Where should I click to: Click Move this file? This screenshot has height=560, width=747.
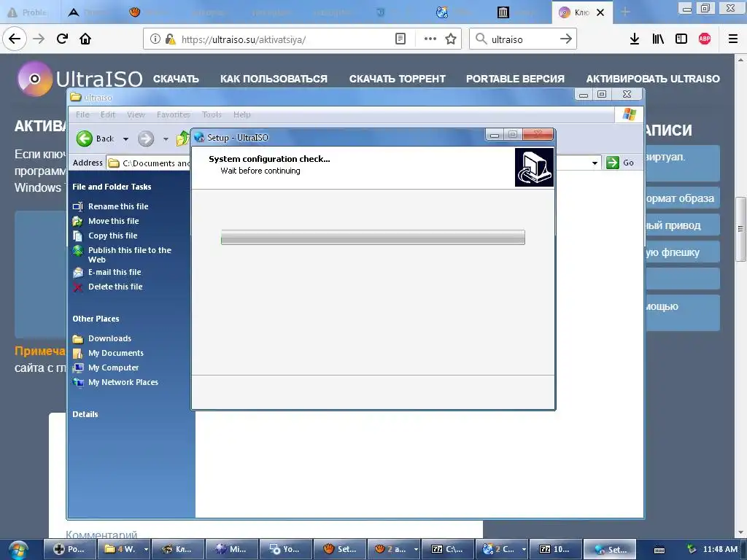coord(113,221)
